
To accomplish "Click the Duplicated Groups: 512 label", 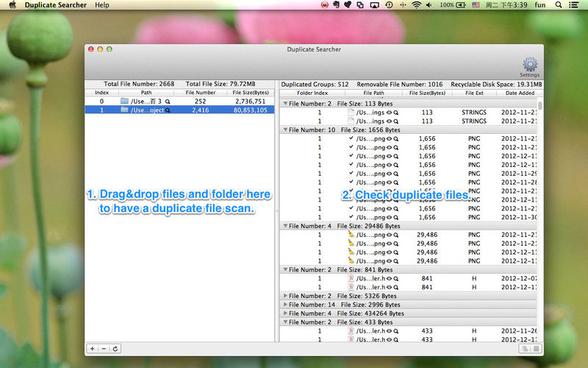I will click(x=315, y=85).
